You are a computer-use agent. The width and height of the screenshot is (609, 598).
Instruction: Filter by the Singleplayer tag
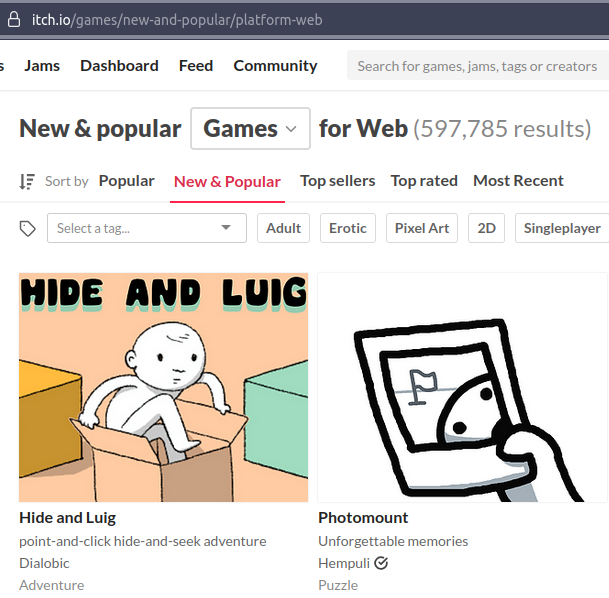pyautogui.click(x=562, y=228)
